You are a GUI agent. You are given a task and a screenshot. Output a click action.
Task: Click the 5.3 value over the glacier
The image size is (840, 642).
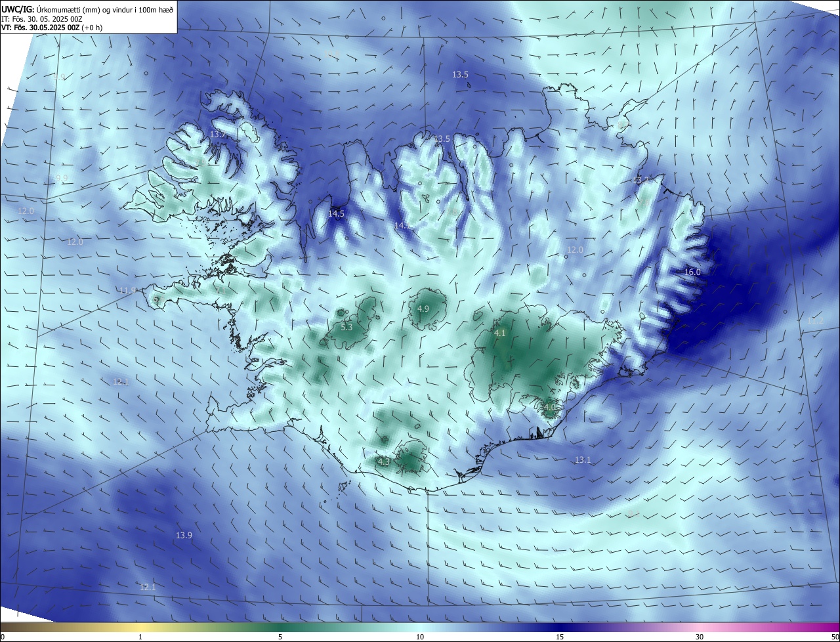pyautogui.click(x=346, y=327)
